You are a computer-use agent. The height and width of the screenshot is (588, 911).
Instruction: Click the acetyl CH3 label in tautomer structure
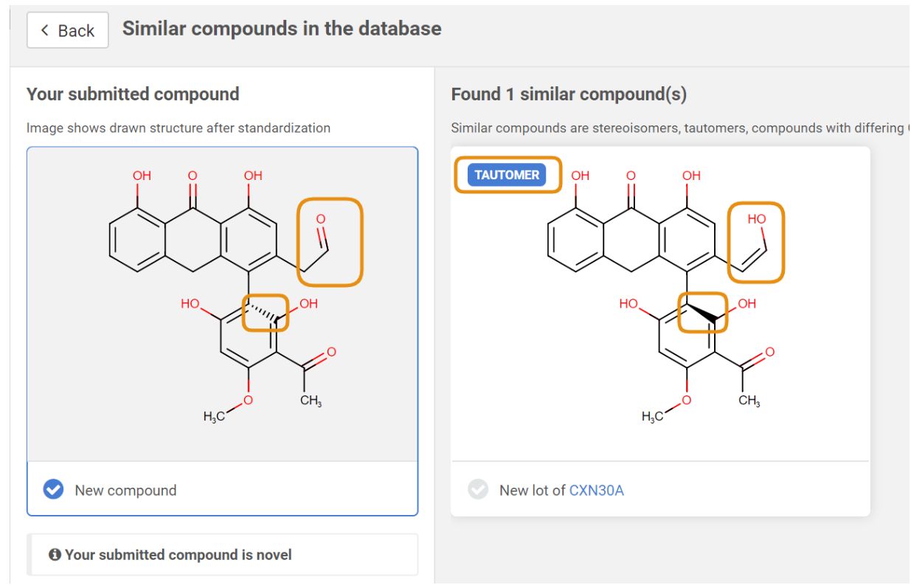pyautogui.click(x=749, y=401)
